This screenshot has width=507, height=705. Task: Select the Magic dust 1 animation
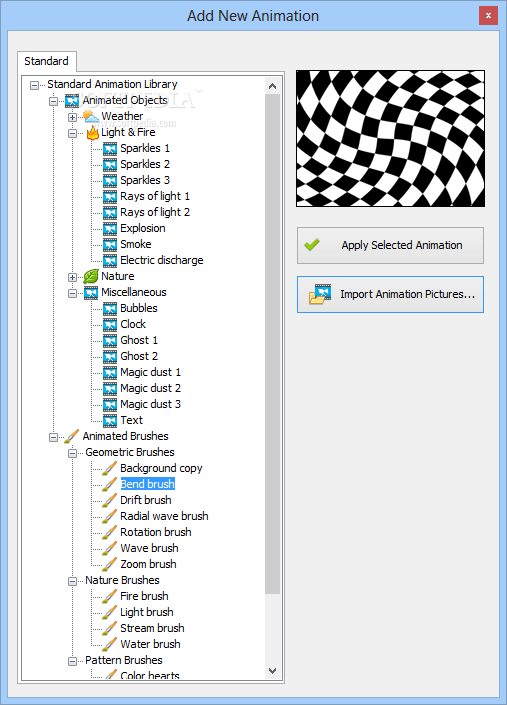[150, 372]
